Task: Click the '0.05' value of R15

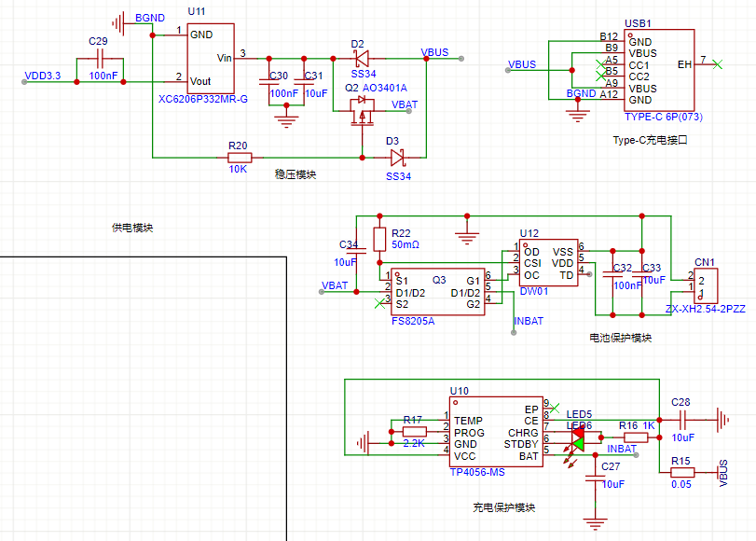Action: click(x=681, y=484)
